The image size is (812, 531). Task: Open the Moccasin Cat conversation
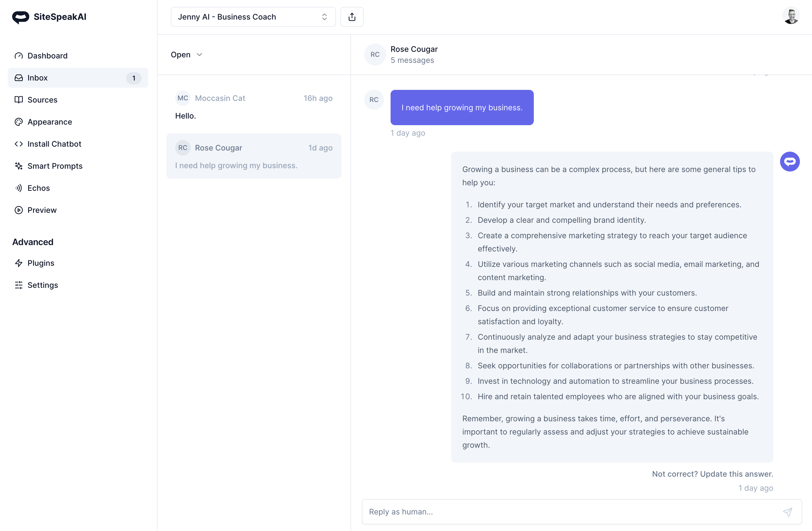point(253,106)
